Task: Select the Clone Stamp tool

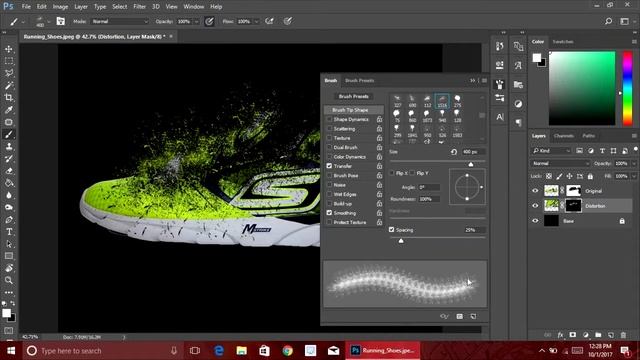Action: 9,147
